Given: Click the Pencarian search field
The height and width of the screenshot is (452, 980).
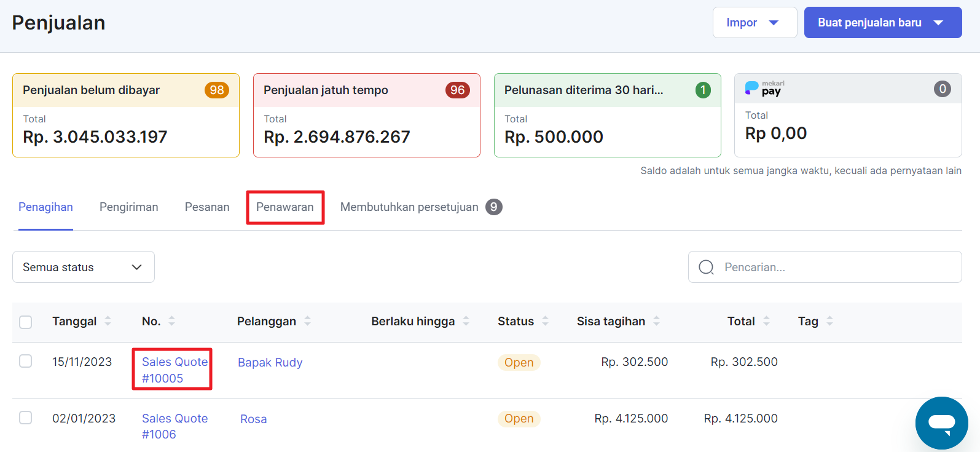Looking at the screenshot, I should (836, 267).
